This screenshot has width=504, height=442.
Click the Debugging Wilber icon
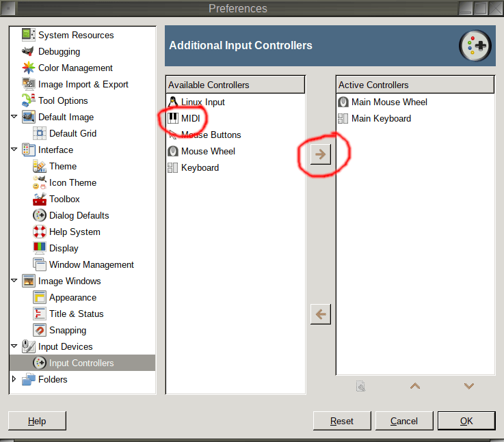pos(28,51)
